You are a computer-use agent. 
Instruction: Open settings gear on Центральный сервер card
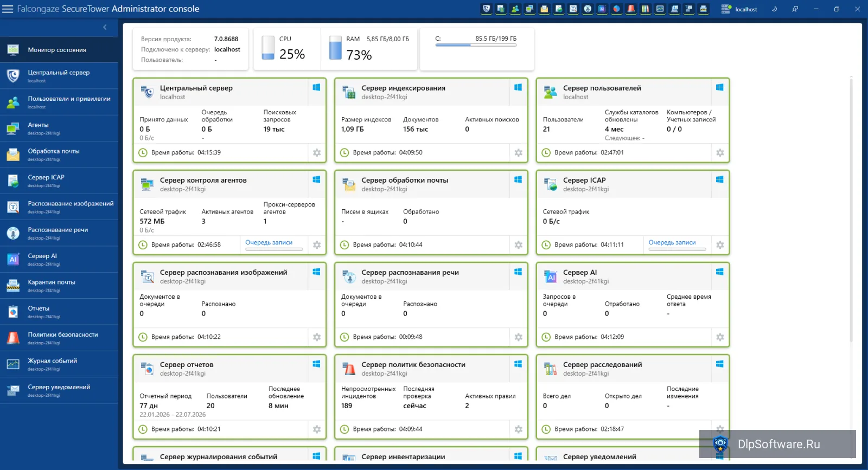click(x=317, y=153)
